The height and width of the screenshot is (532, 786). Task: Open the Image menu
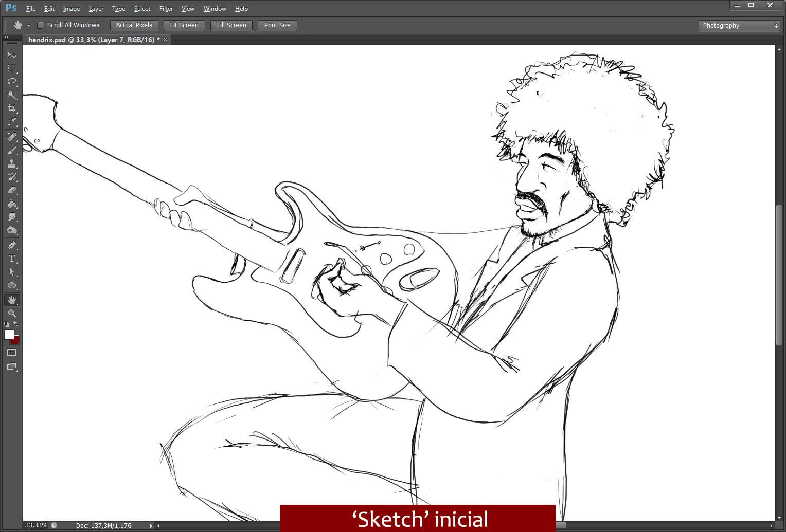coord(72,9)
